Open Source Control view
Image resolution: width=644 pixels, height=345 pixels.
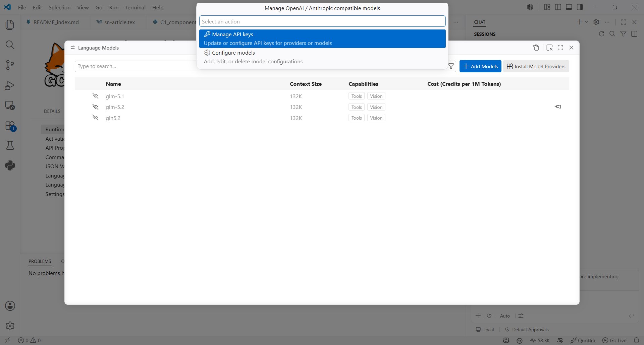pyautogui.click(x=10, y=65)
